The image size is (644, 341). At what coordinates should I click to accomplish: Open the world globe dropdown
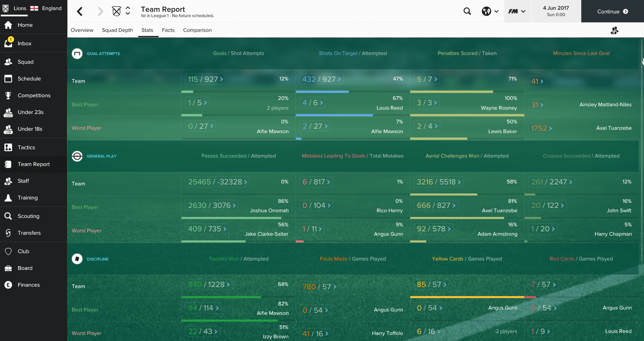point(490,11)
